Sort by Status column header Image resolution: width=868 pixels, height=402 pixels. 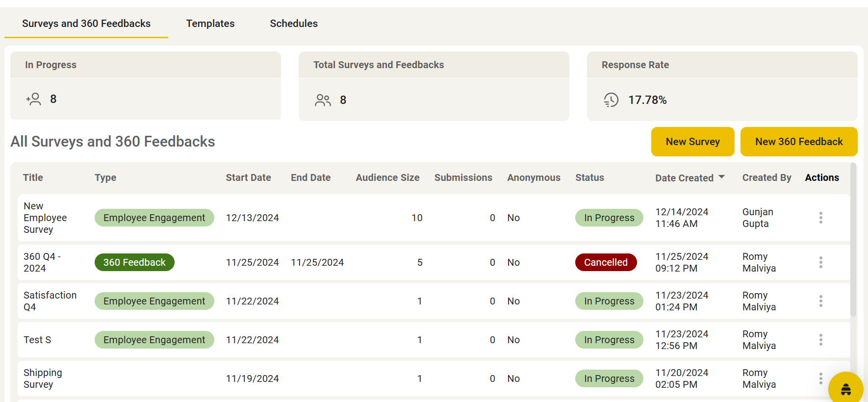589,177
